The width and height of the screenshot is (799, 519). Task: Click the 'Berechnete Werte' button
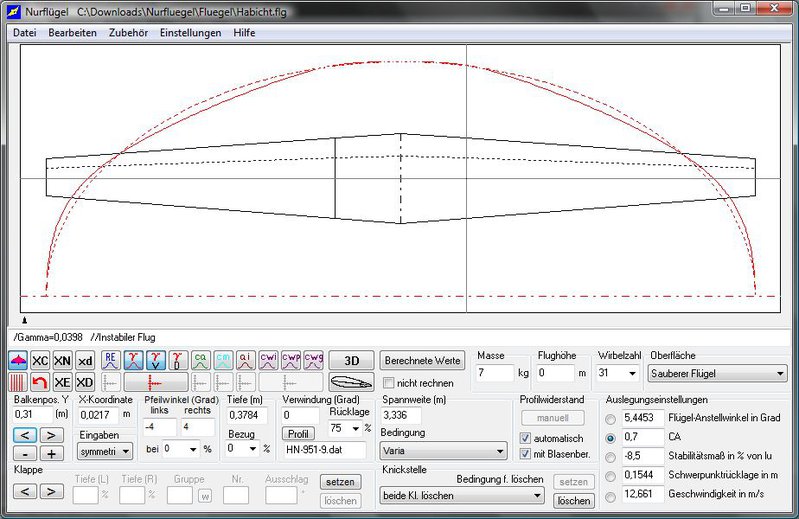click(423, 360)
